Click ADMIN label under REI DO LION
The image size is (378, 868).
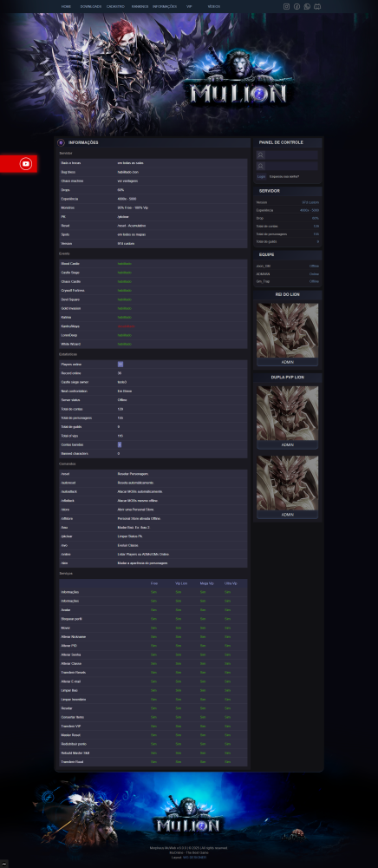[287, 362]
